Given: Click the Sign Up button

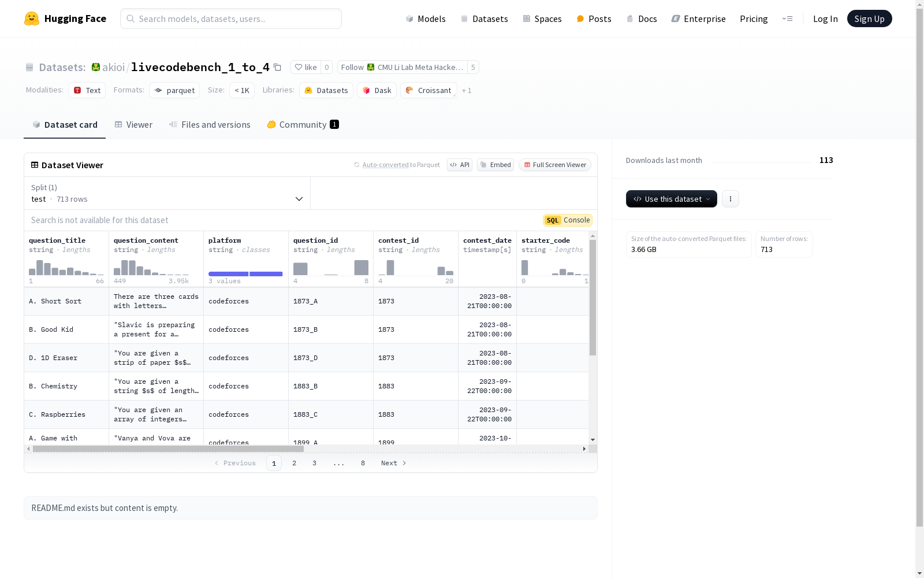Looking at the screenshot, I should (869, 18).
